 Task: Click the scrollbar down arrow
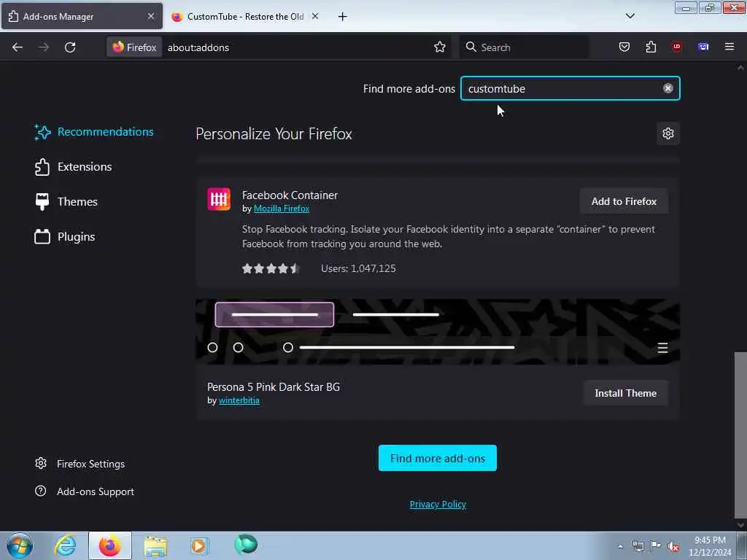(x=740, y=525)
